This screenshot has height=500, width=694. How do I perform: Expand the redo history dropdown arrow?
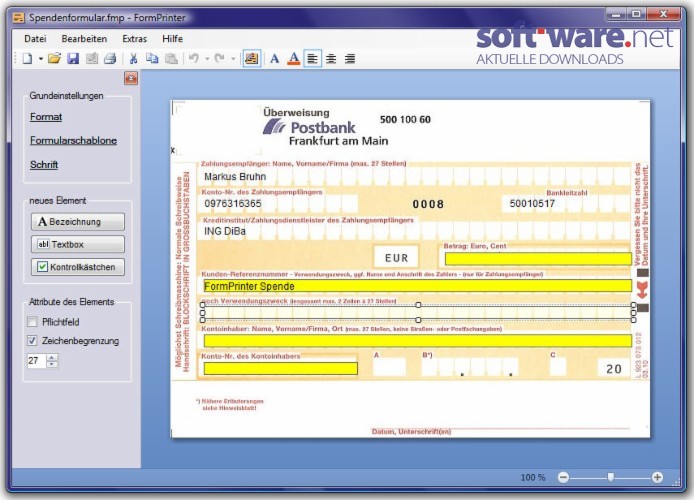(x=233, y=59)
